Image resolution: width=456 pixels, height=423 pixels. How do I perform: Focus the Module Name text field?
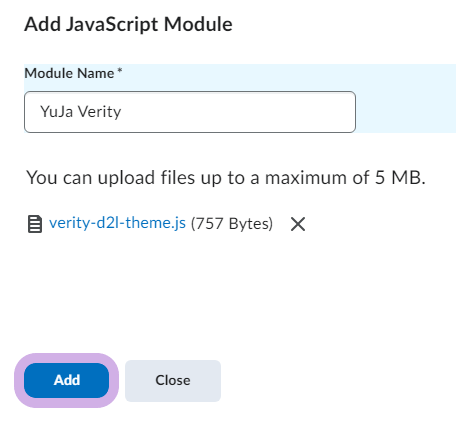(x=190, y=112)
